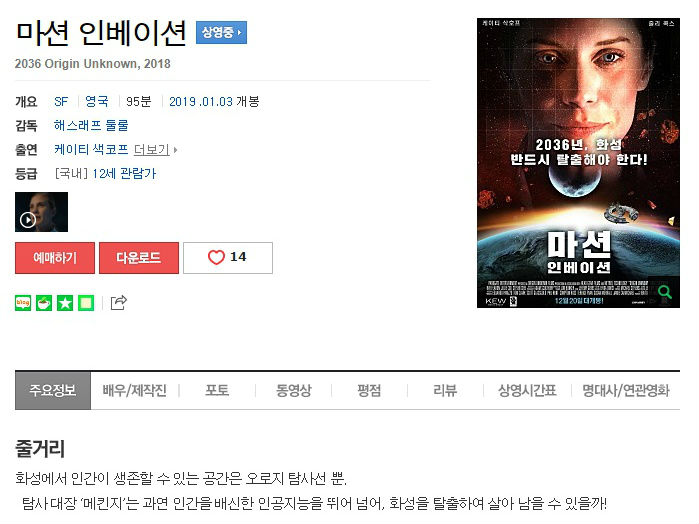The image size is (699, 524).
Task: Open the 포토 tab
Action: [x=217, y=391]
